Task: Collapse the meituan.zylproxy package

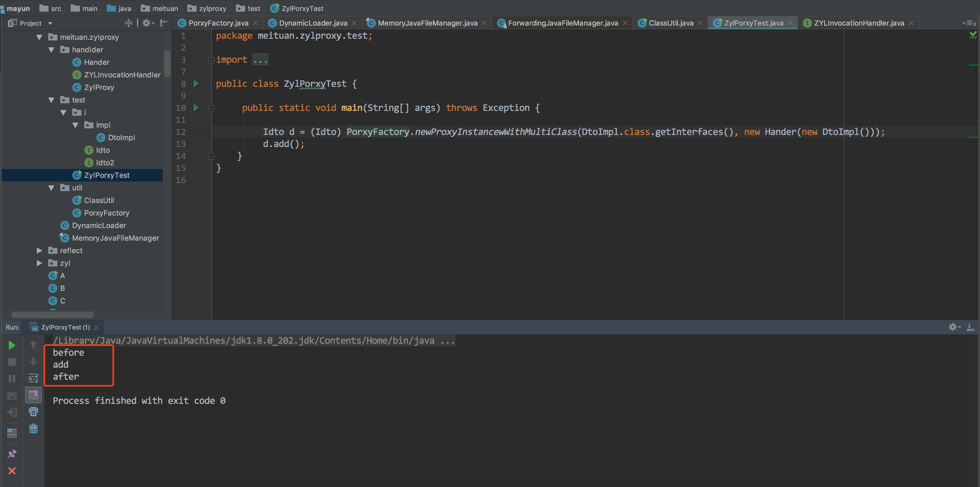Action: 39,37
